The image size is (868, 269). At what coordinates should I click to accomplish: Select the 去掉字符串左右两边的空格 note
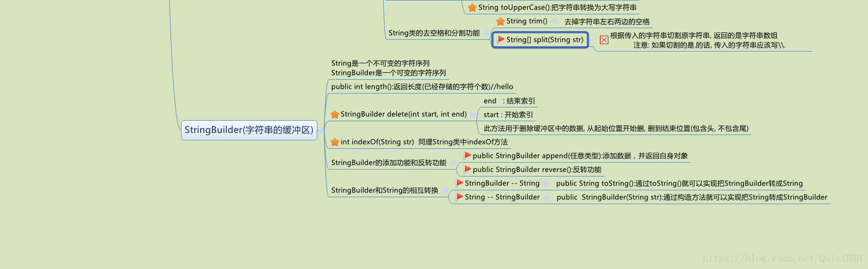click(x=607, y=22)
